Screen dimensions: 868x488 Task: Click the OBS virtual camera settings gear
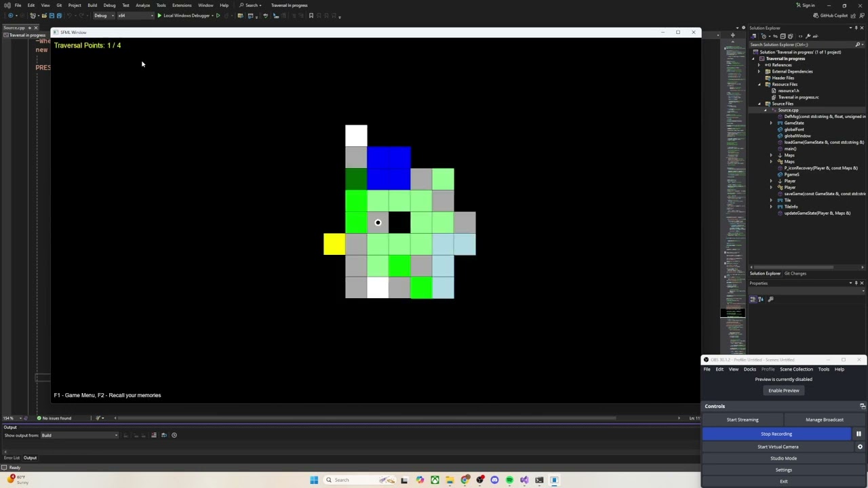860,447
